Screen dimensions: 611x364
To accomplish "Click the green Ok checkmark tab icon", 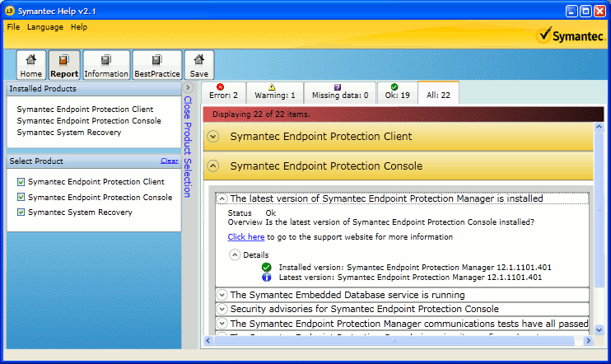I will pos(394,87).
